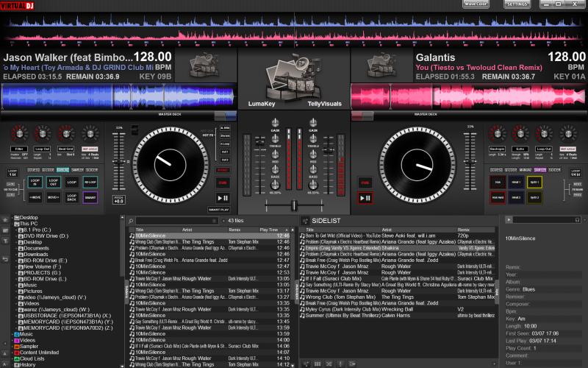The image size is (588, 368).
Task: Sort the file list by Play Time column
Action: point(270,230)
